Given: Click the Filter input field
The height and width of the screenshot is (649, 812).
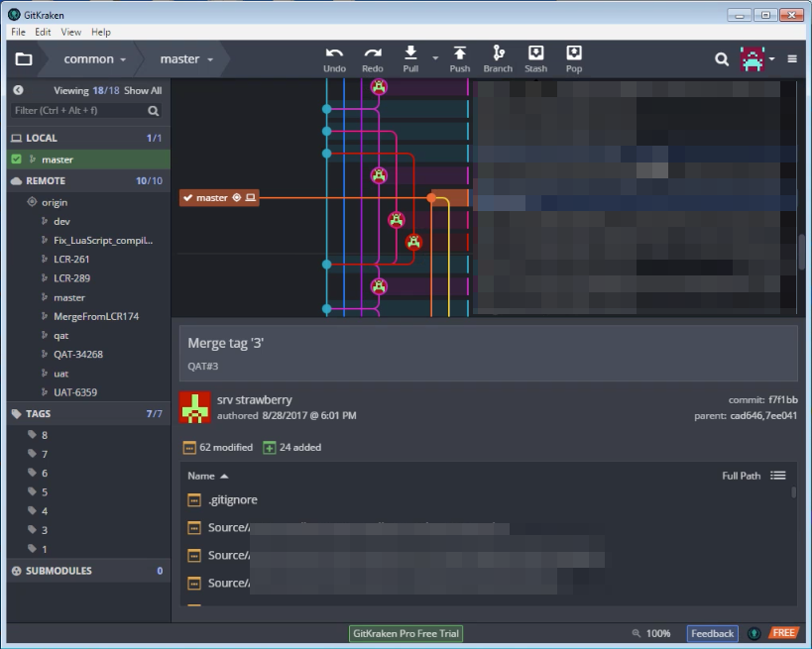Looking at the screenshot, I should (x=85, y=110).
